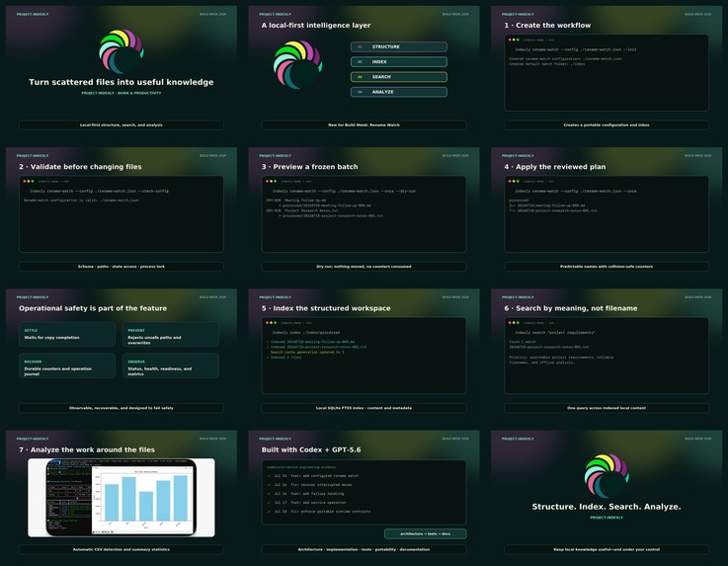
Task: Click the OBSERVE 'Status, health, readiness' card
Action: coord(171,365)
